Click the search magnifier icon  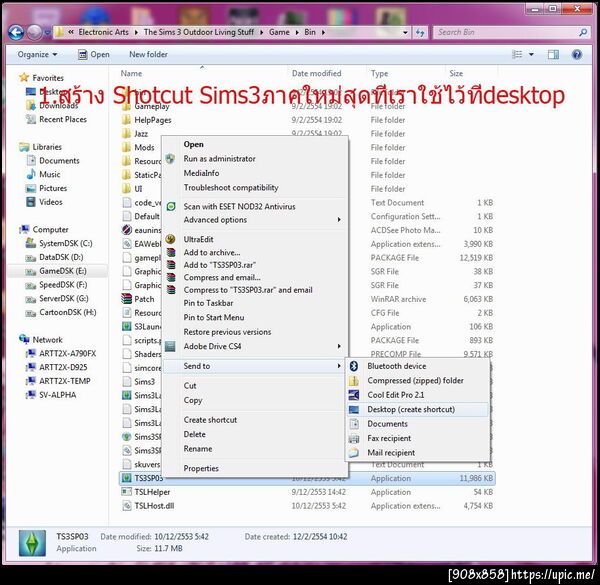(583, 33)
